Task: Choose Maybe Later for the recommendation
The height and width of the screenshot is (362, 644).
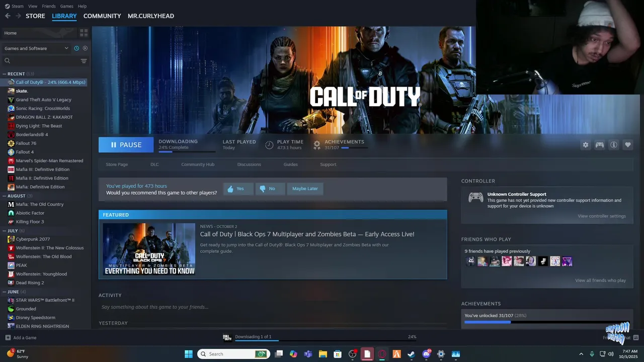Action: coord(305,189)
